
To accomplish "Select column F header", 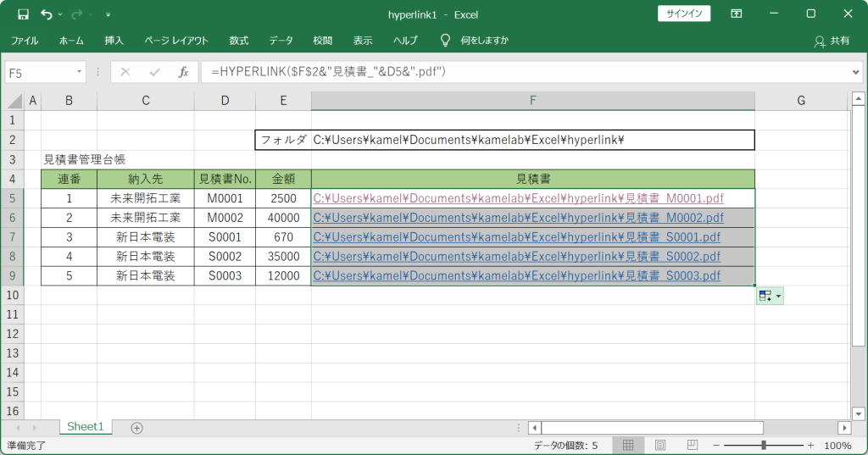I will [532, 101].
